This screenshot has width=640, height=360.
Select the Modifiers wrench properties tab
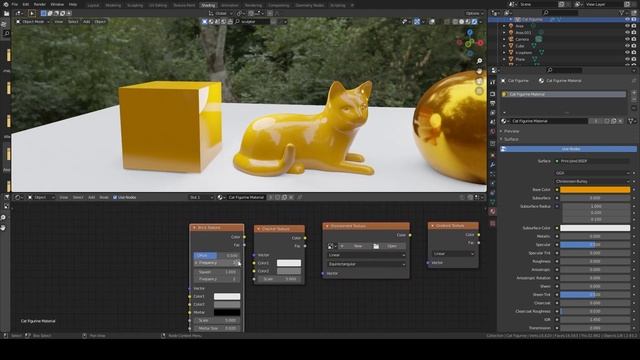(493, 164)
